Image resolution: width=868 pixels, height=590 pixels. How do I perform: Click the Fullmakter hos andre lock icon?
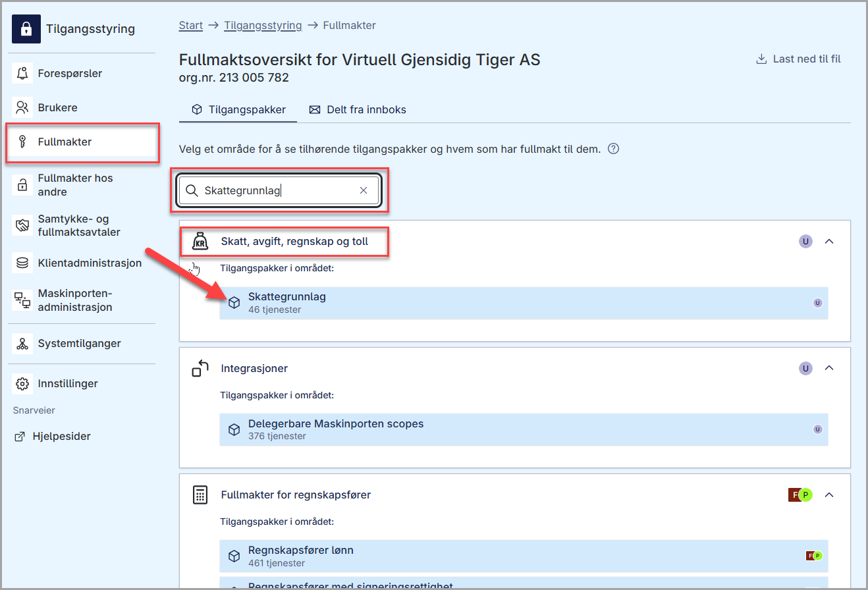[x=22, y=185]
